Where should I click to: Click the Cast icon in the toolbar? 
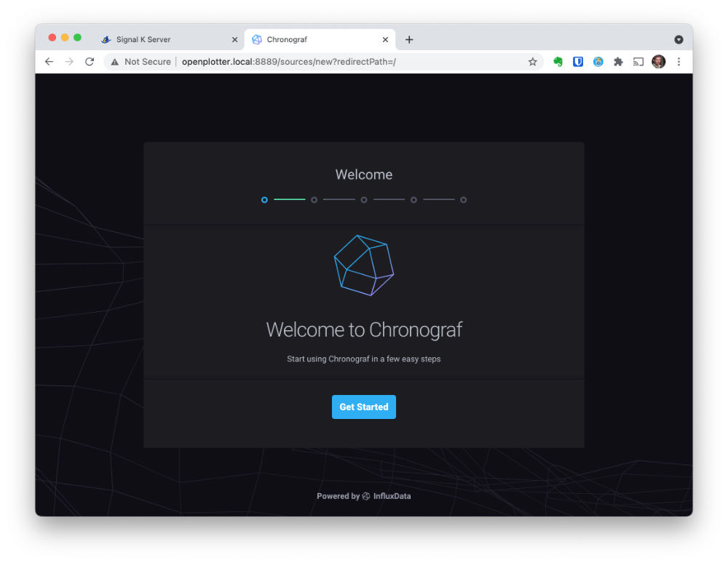click(x=638, y=62)
